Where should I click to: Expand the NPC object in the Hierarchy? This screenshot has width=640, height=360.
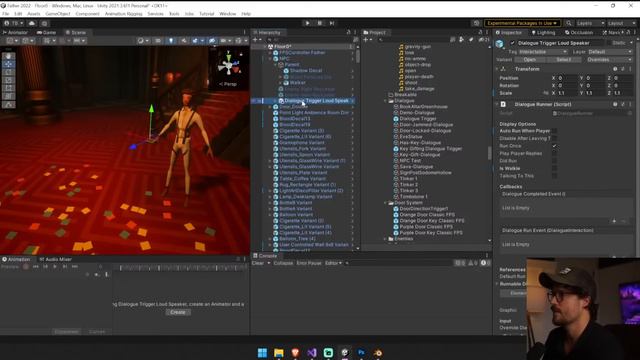click(270, 59)
